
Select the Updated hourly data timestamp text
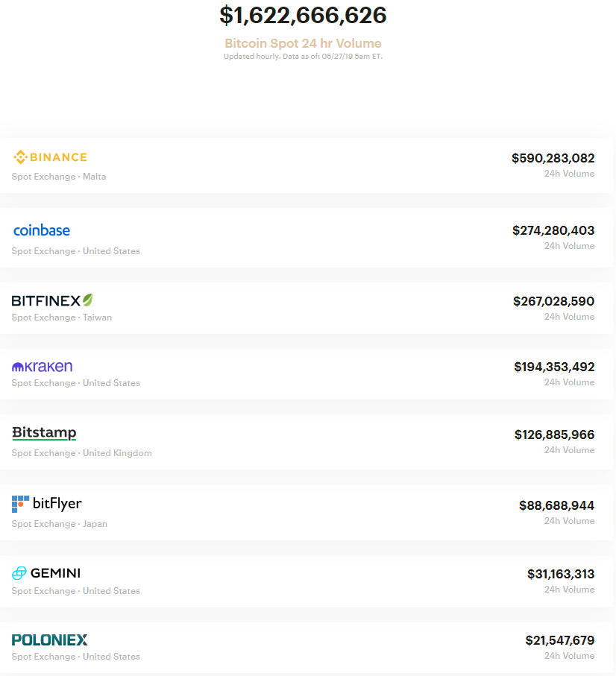(302, 56)
